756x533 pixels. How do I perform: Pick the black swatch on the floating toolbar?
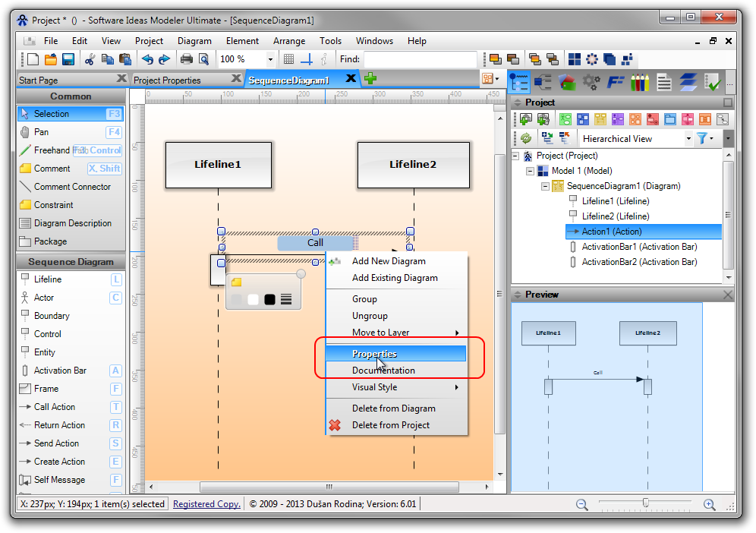pos(270,300)
